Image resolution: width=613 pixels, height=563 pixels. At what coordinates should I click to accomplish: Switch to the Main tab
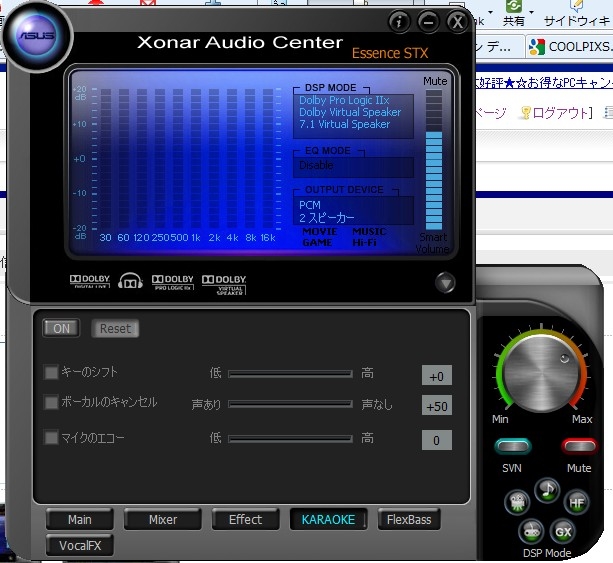(x=80, y=519)
